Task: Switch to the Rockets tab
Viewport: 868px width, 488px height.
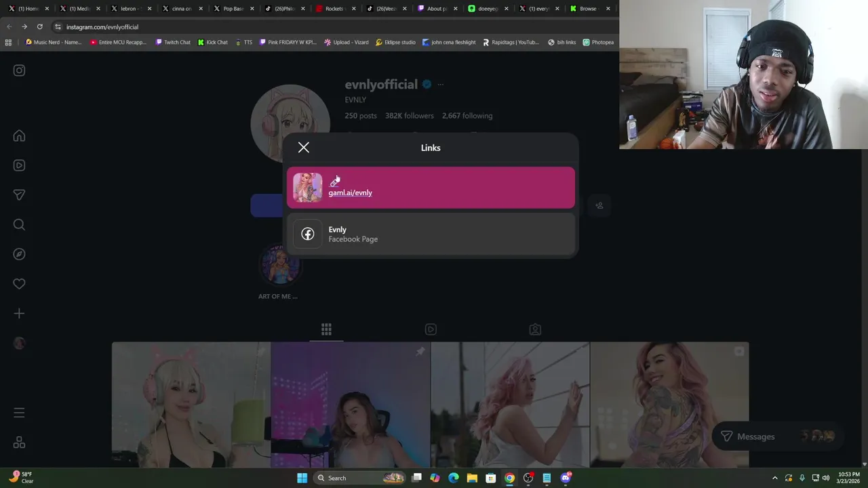Action: (x=335, y=9)
